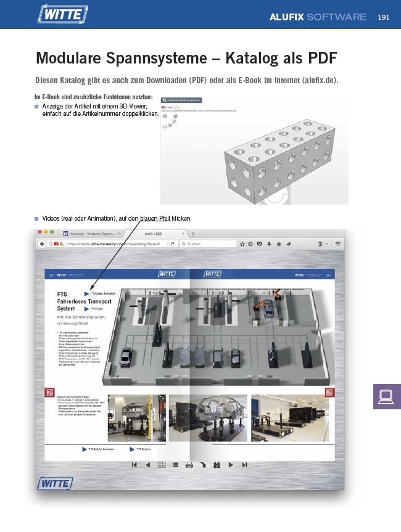Image resolution: width=401 pixels, height=532 pixels.
Task: Click the red PDF icon on left page
Action: pyautogui.click(x=49, y=393)
